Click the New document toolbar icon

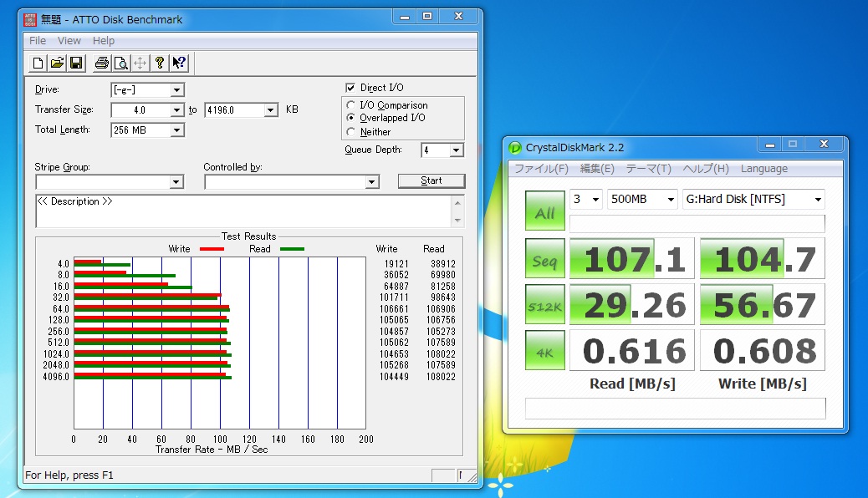coord(38,63)
